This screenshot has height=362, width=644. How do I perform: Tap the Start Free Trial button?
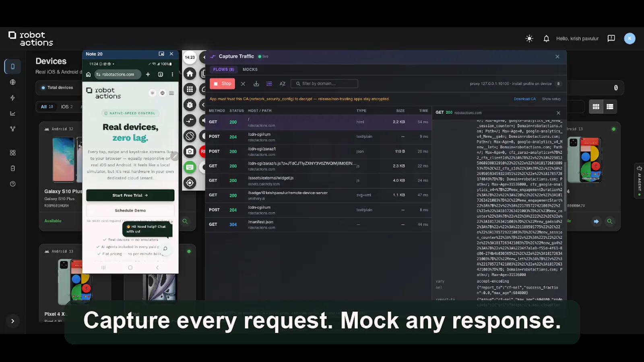(x=130, y=195)
